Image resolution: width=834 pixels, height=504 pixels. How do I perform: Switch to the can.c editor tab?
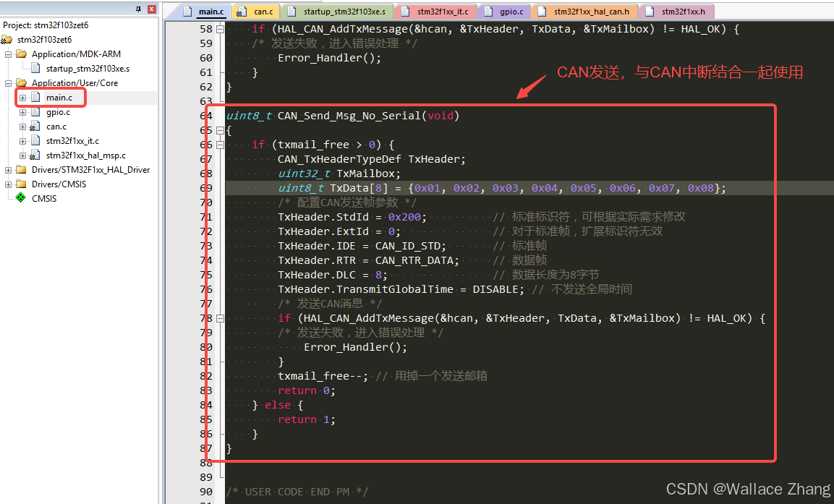coord(256,11)
